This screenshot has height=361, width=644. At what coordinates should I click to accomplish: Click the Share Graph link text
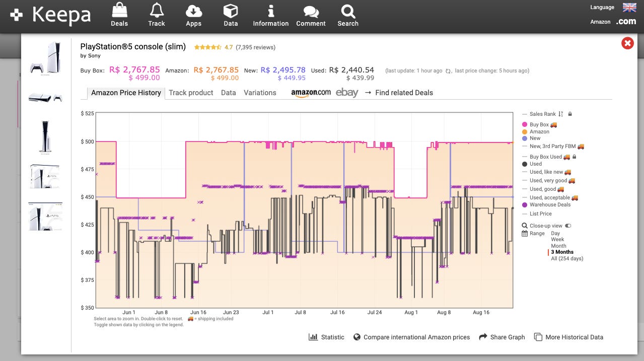tap(508, 337)
